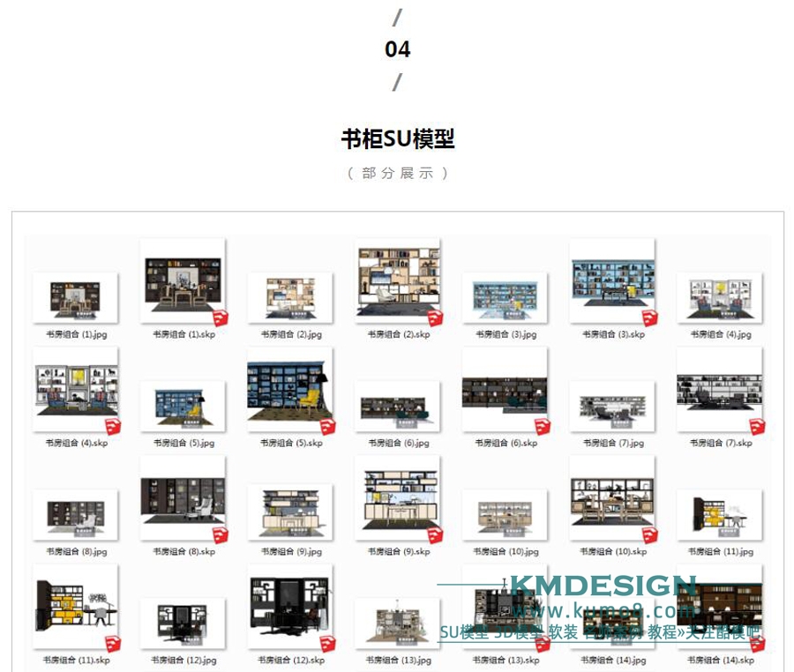Open the 书房组合 (3).jpg preview image
Viewport: 794px width, 672px height.
[x=505, y=297]
